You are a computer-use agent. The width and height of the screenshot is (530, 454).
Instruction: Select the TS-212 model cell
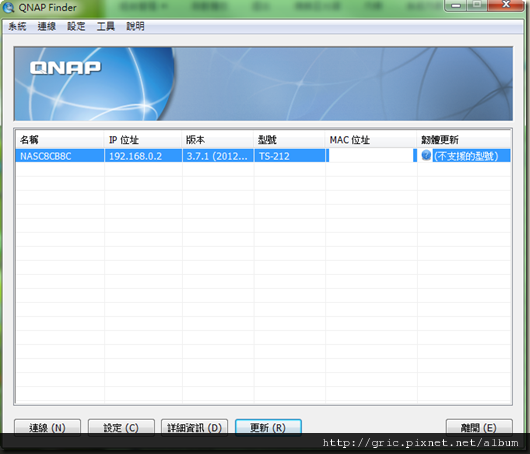click(290, 156)
